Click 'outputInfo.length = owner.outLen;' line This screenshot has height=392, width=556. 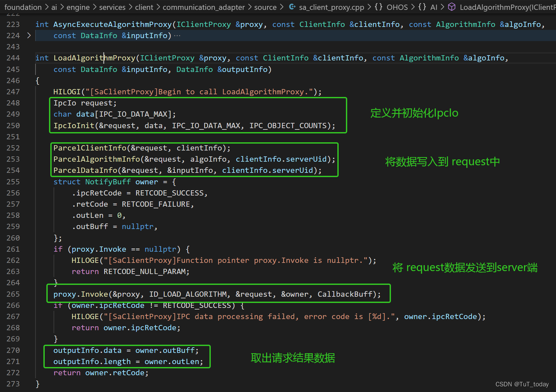(x=128, y=362)
